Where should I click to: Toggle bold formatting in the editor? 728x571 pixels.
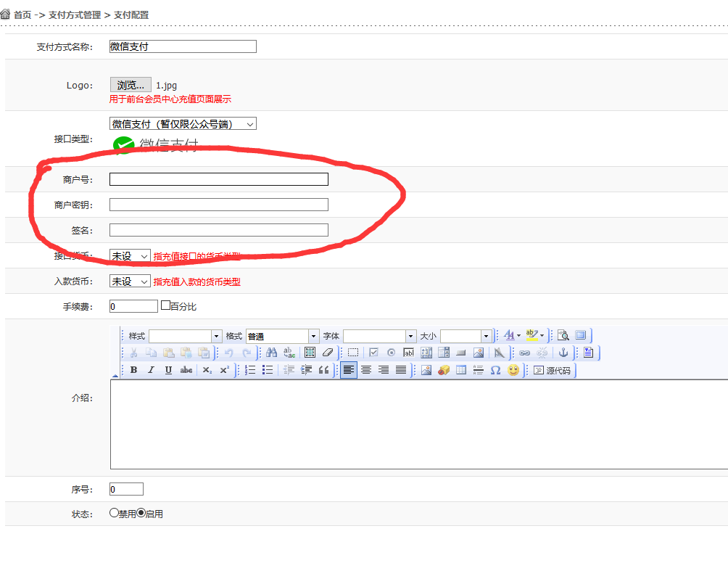(x=133, y=370)
